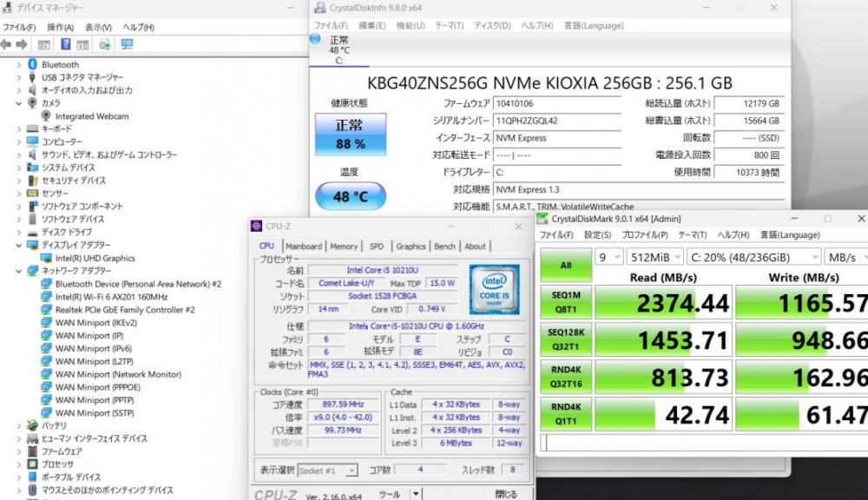Click the monitor icon in Device Manager toolbar
This screenshot has width=868, height=500.
coord(127,44)
